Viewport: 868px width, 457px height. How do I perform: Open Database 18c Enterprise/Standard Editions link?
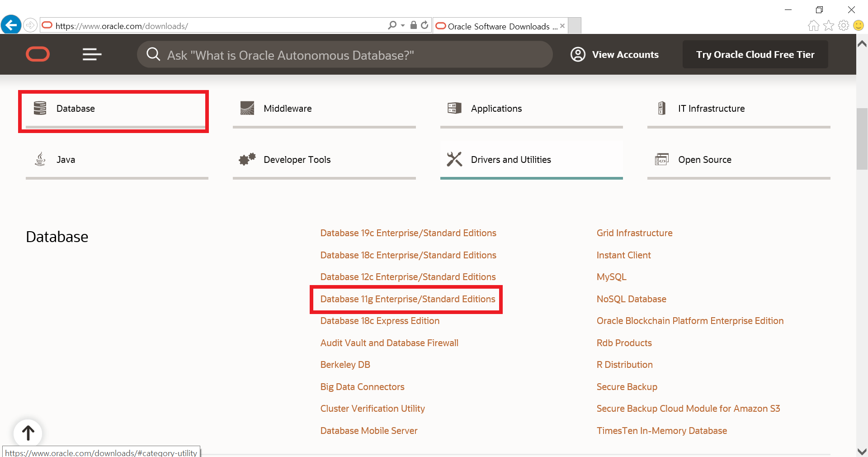point(408,255)
